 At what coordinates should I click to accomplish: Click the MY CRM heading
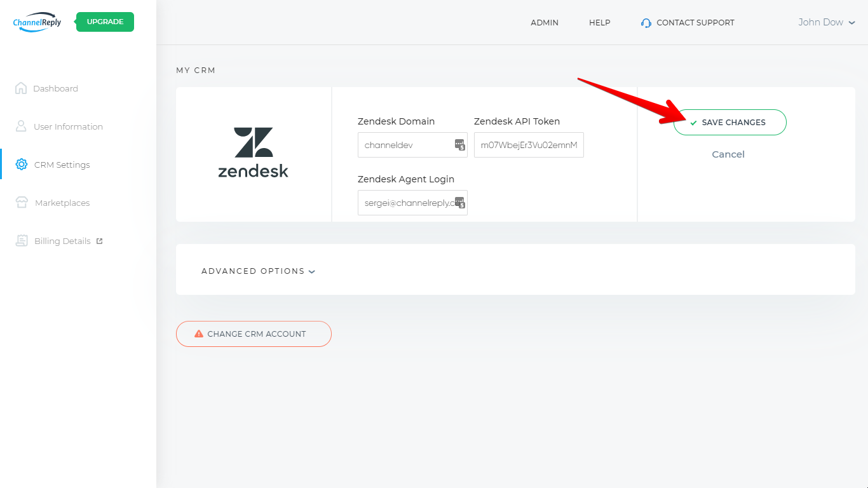(196, 71)
